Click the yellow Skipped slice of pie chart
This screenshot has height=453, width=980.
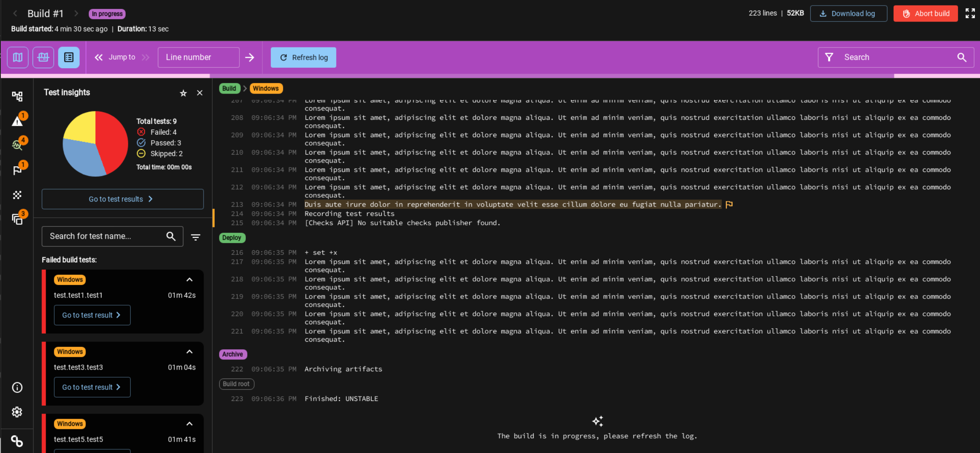pyautogui.click(x=83, y=127)
